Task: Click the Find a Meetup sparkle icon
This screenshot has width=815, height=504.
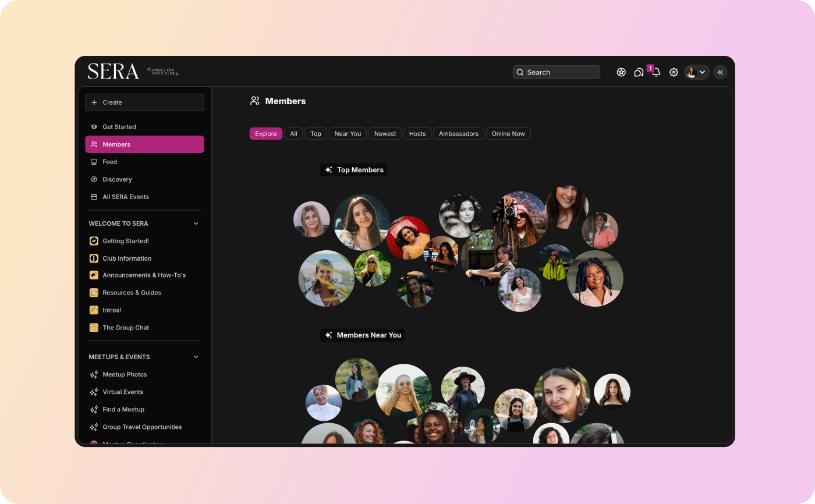Action: click(94, 409)
